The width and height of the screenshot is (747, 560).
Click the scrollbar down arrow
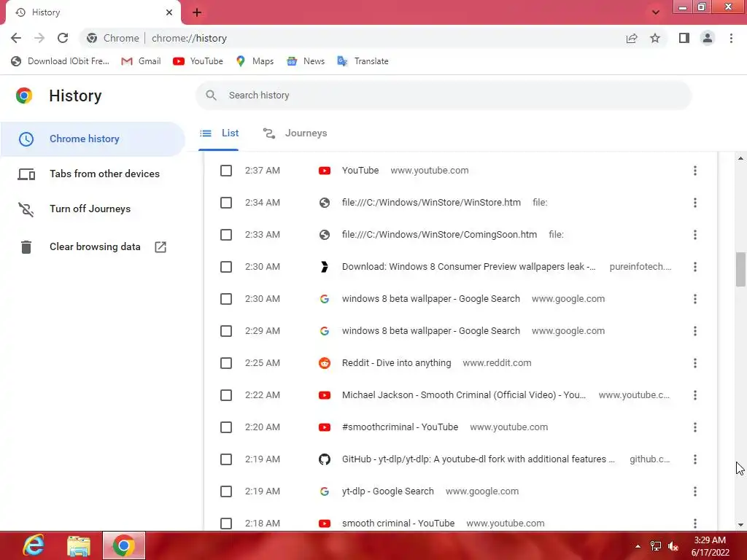(x=740, y=525)
